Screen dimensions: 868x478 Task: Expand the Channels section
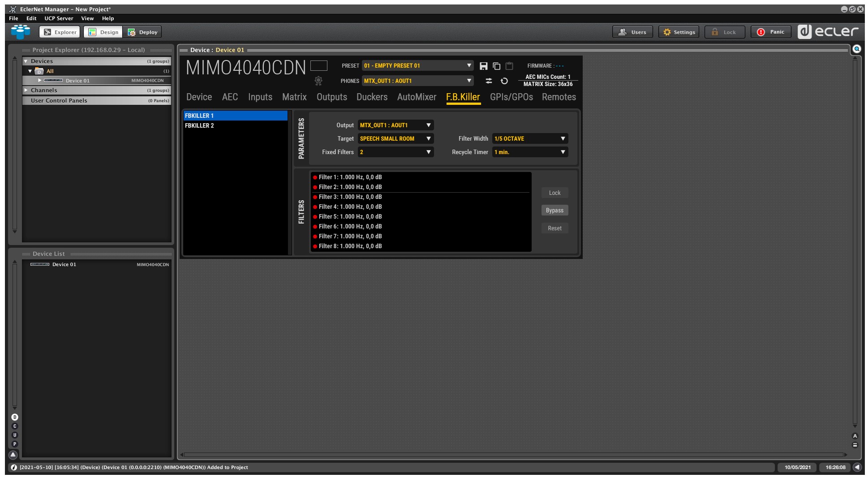(26, 90)
